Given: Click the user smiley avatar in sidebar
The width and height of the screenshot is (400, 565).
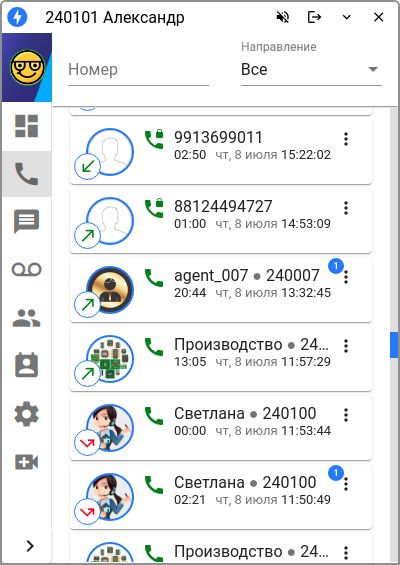Looking at the screenshot, I should tap(27, 67).
